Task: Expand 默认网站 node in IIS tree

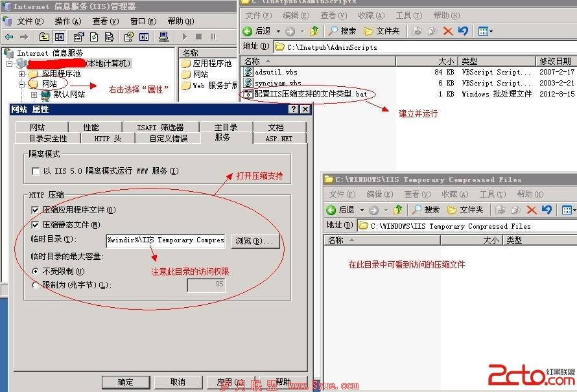Action: 34,95
